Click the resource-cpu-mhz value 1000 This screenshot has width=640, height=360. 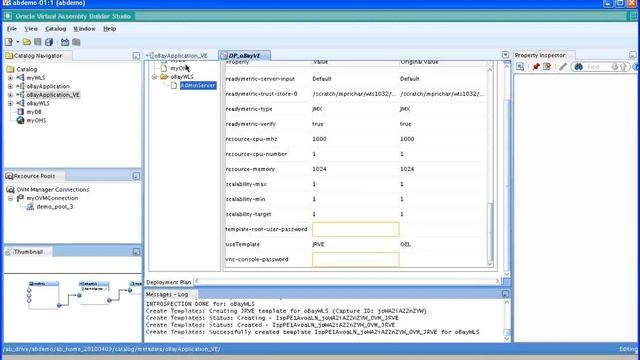point(319,139)
